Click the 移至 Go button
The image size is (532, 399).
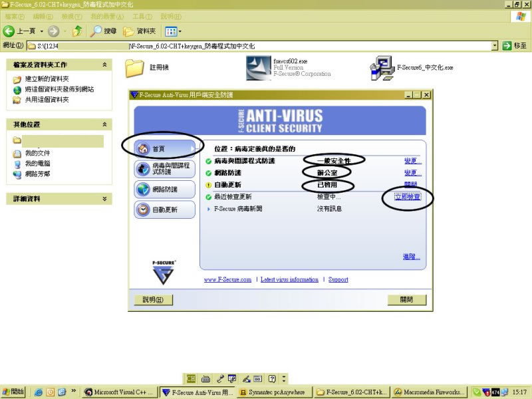tap(514, 46)
